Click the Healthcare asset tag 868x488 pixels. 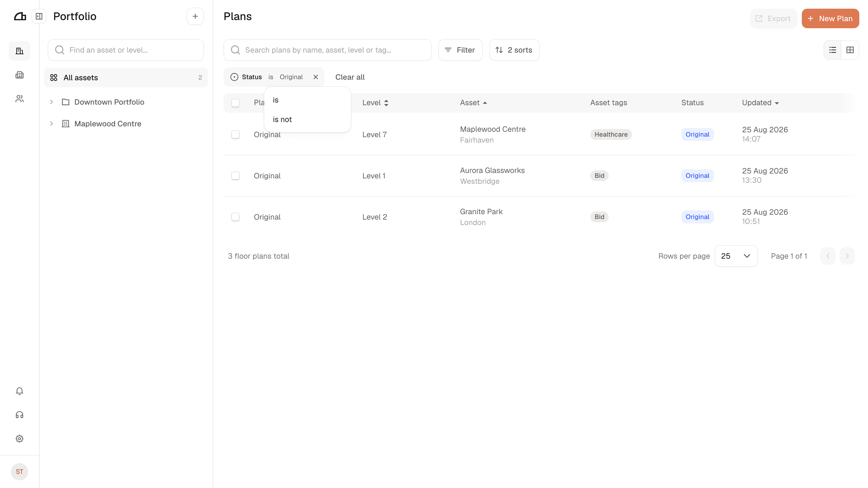point(611,134)
